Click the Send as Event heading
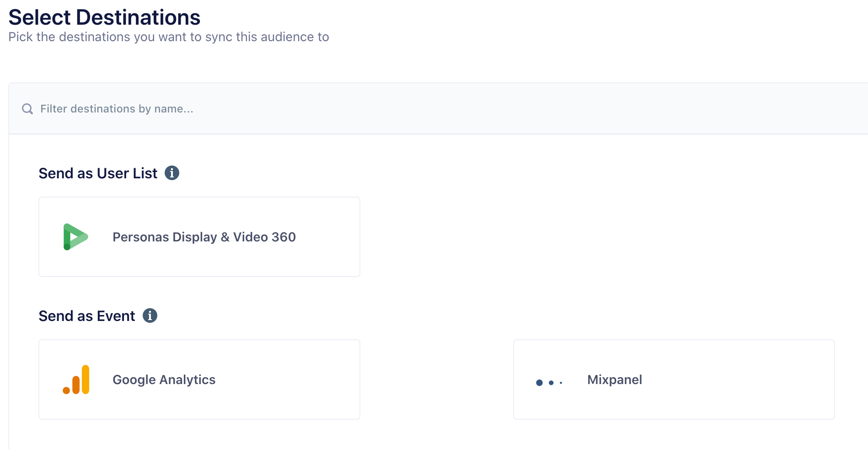 pyautogui.click(x=87, y=316)
